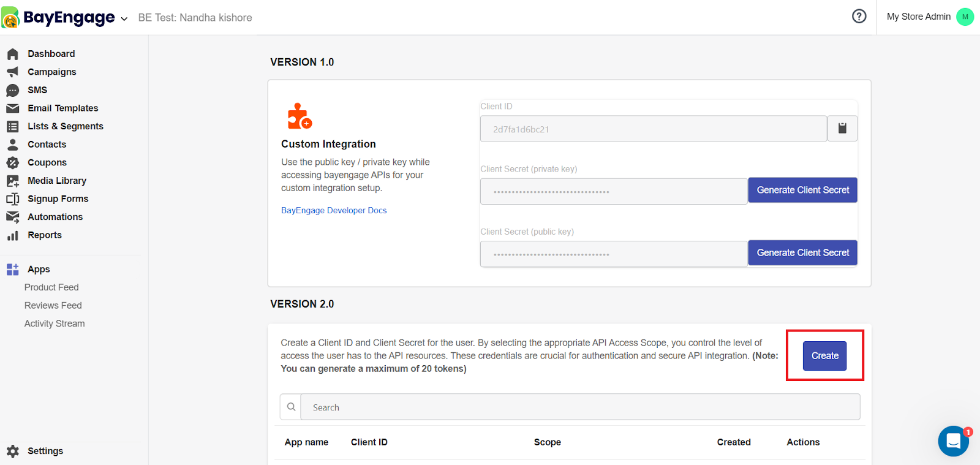Viewport: 980px width, 465px height.
Task: Click the public key secret field
Action: 614,254
